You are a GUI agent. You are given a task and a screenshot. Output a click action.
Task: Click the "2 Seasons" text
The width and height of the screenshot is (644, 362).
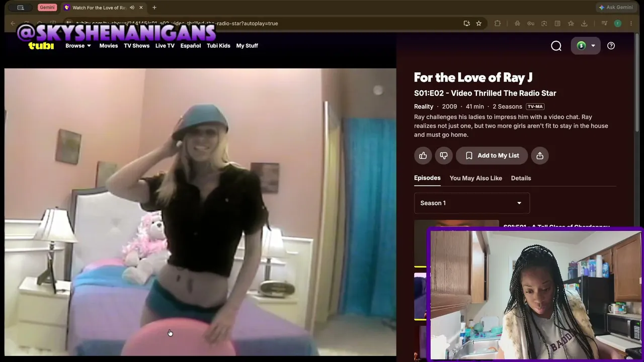[507, 107]
